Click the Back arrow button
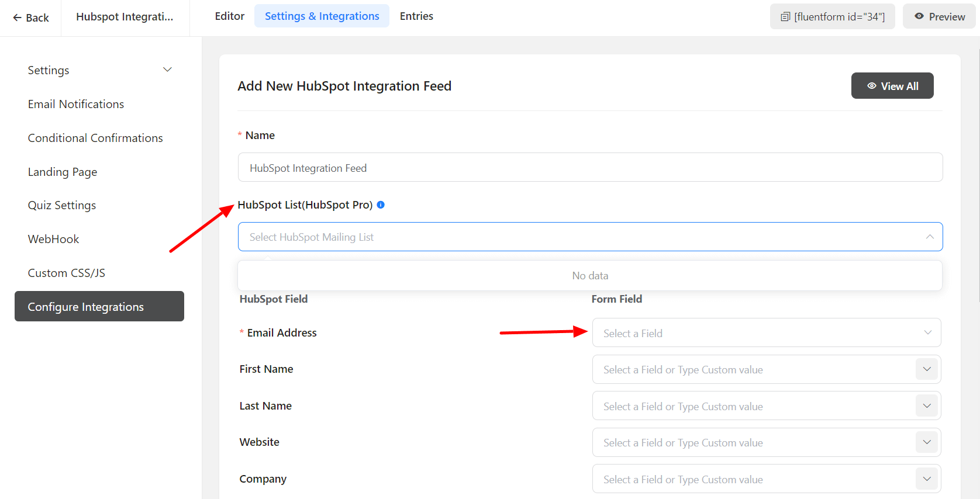Image resolution: width=980 pixels, height=499 pixels. coord(31,18)
